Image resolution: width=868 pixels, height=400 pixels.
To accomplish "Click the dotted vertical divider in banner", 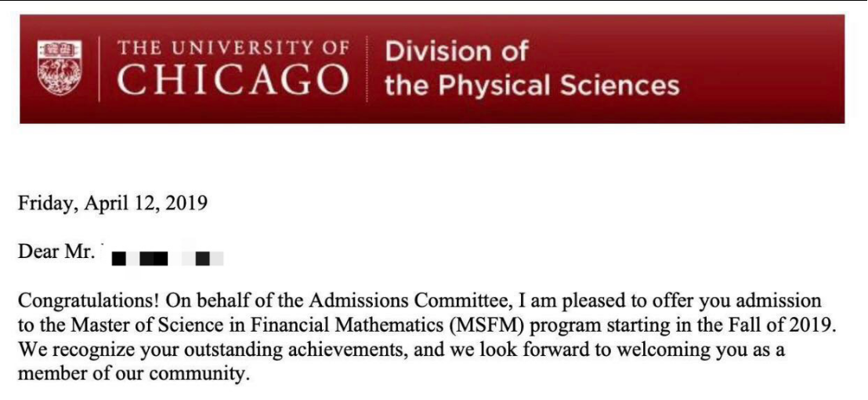I will [x=367, y=69].
